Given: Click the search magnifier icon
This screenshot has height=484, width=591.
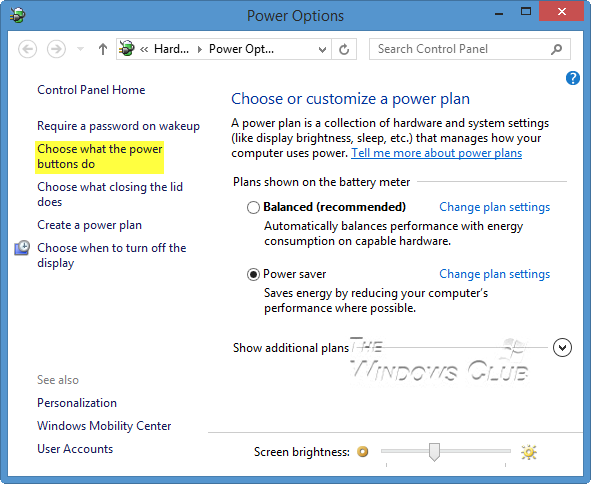Looking at the screenshot, I should pos(556,49).
